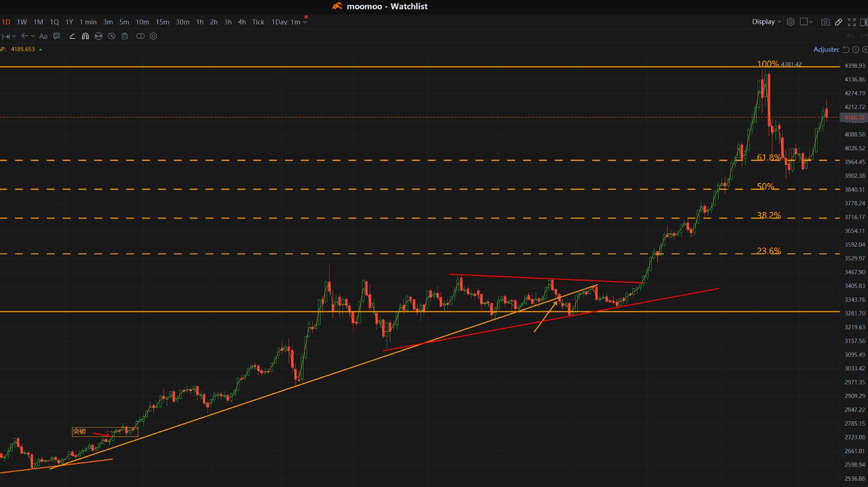Toggle the magnet snap tool
Screen dimensions: 868x487
point(85,36)
